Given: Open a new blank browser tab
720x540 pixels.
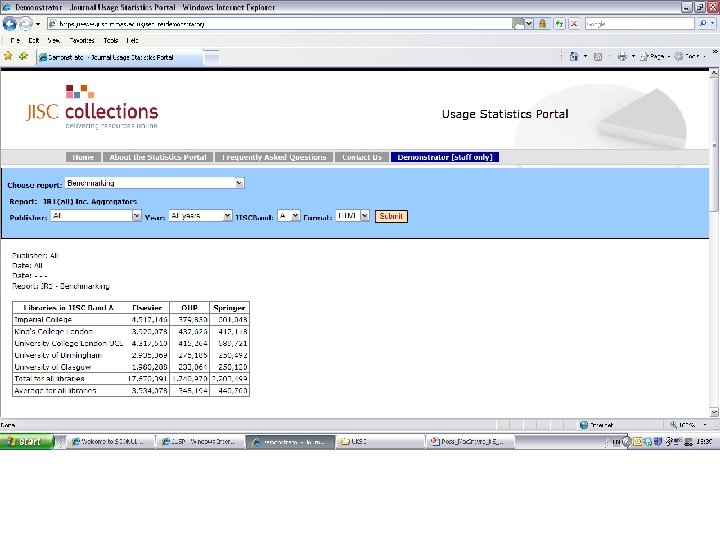Looking at the screenshot, I should coord(212,57).
